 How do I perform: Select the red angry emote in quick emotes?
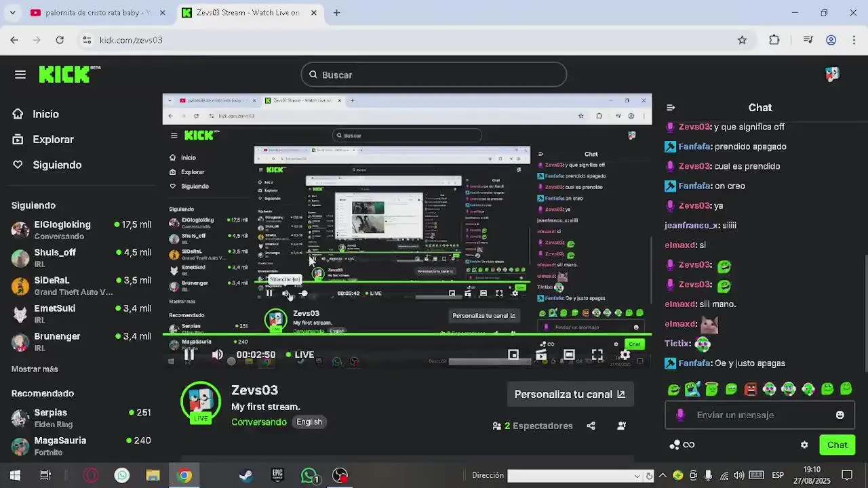[750, 389]
